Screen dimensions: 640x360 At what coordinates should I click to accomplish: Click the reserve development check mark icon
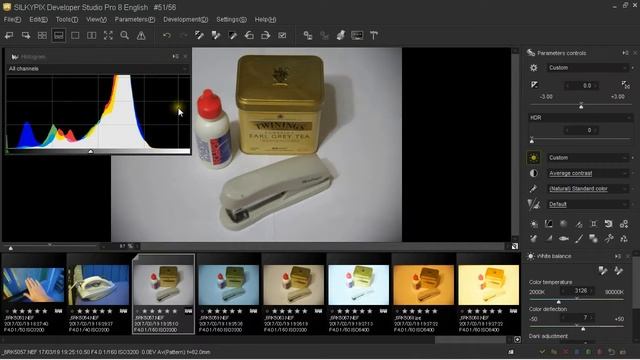coord(282,36)
